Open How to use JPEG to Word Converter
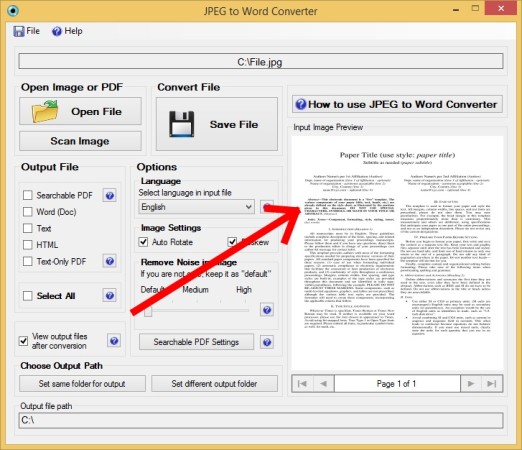 [397, 104]
